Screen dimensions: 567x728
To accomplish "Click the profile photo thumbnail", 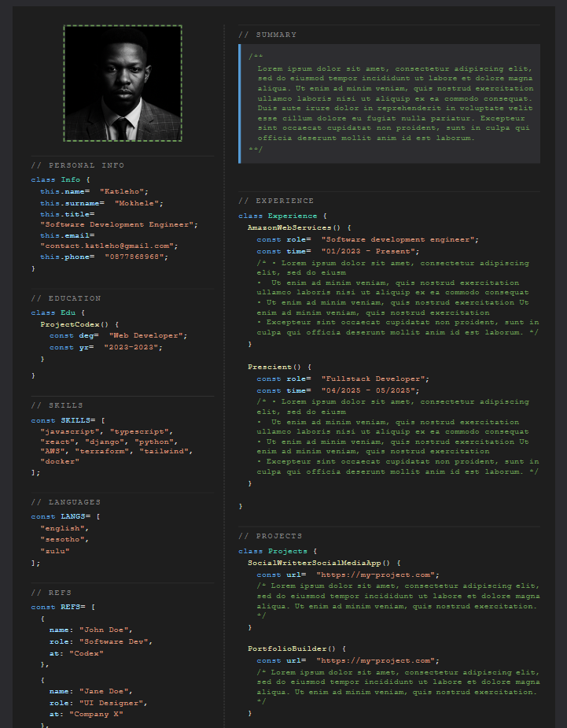I will click(123, 83).
